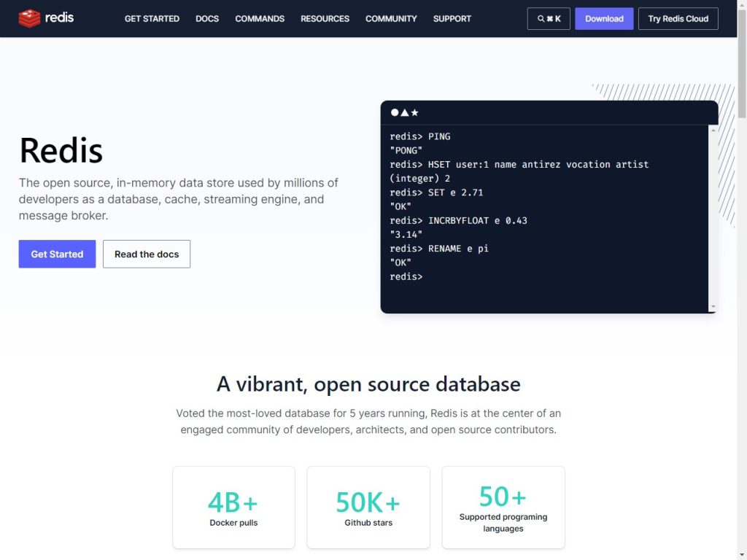Click the 50+ Supported languages card
This screenshot has width=747, height=560.
point(503,507)
